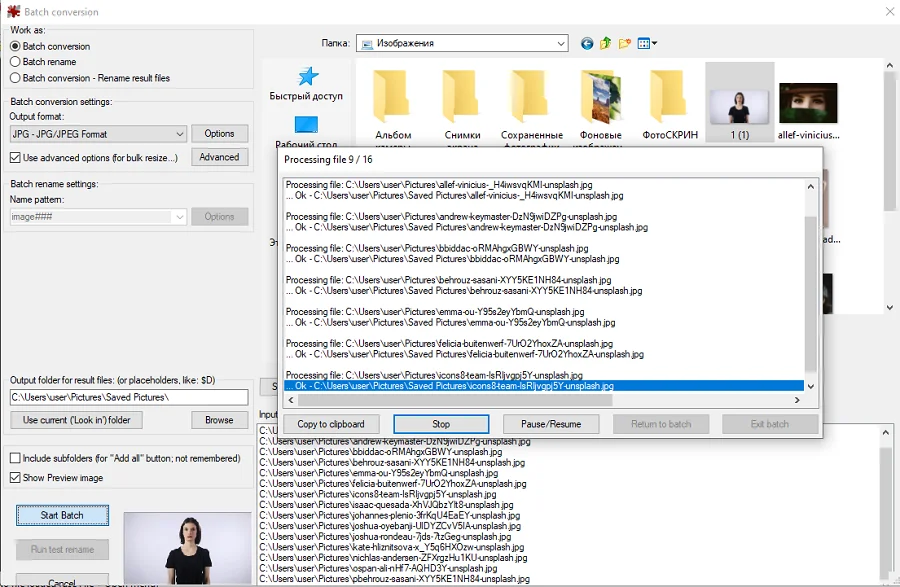The image size is (900, 587).
Task: Select the Batch rename radio option
Action: pyautogui.click(x=15, y=62)
